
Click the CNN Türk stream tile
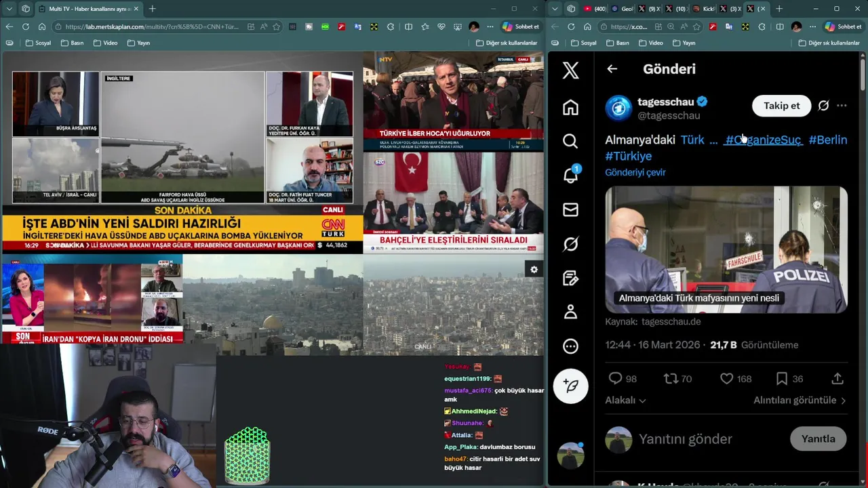[x=182, y=153]
